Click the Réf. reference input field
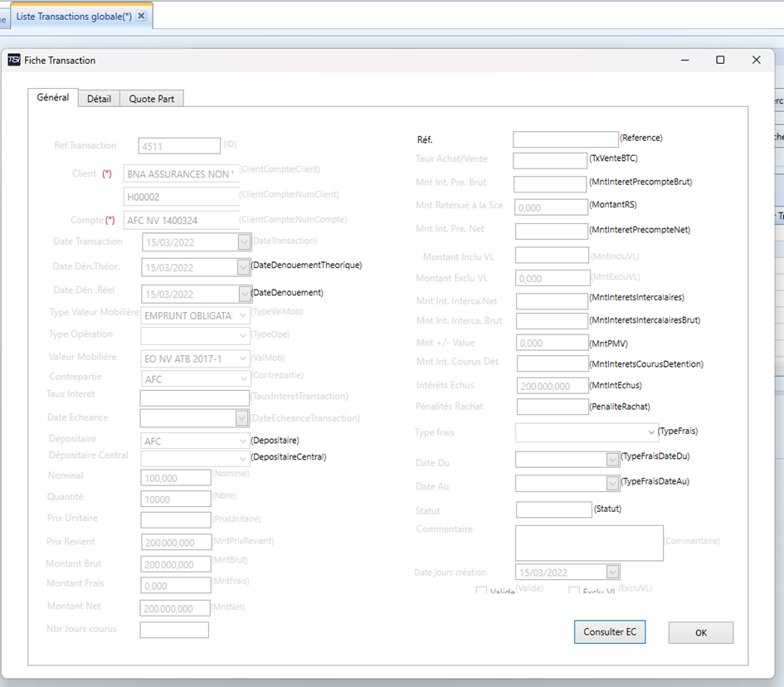 (x=566, y=139)
